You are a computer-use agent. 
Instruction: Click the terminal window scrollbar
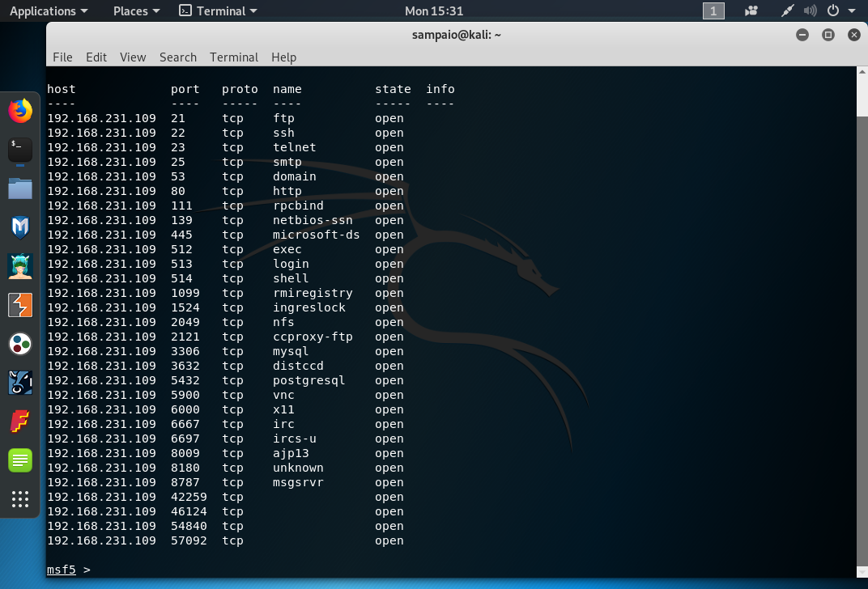coord(862,93)
